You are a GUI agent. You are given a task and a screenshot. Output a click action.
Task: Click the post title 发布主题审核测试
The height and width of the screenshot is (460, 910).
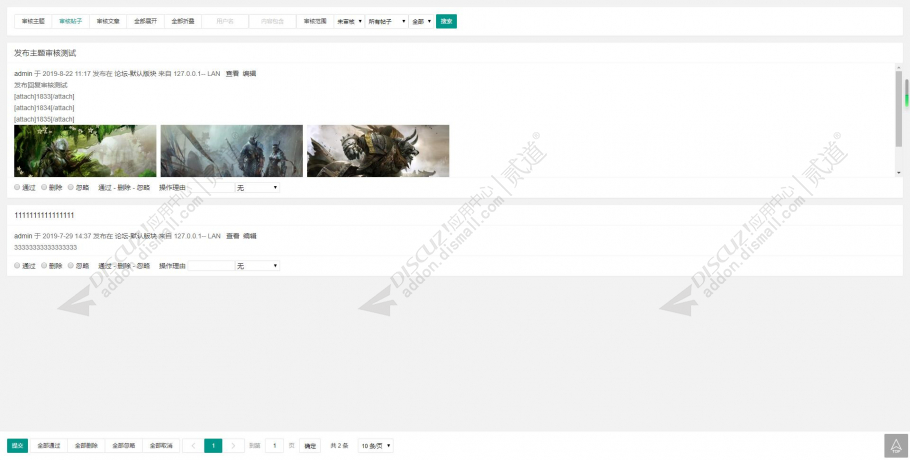[45, 53]
